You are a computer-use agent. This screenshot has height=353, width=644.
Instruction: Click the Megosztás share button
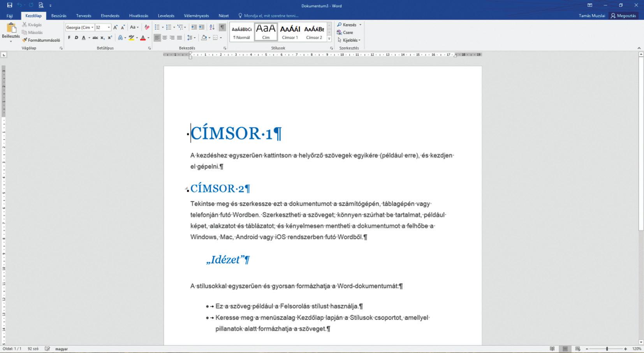click(623, 16)
